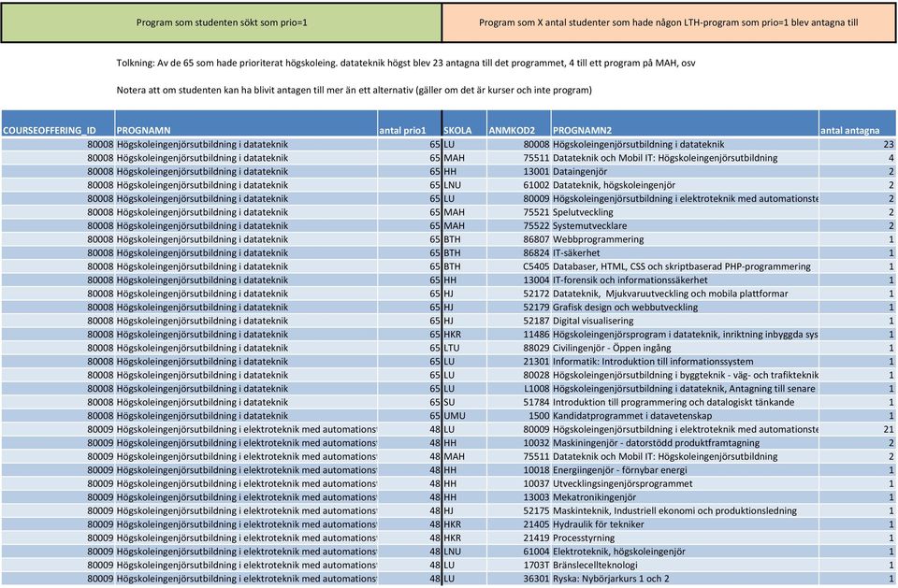Select the antal prio1 column header
This screenshot has width=898, height=588.
410,123
